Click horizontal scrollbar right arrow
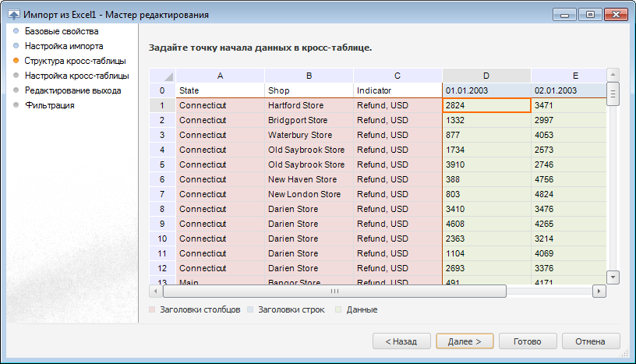636x364 pixels. 599,291
